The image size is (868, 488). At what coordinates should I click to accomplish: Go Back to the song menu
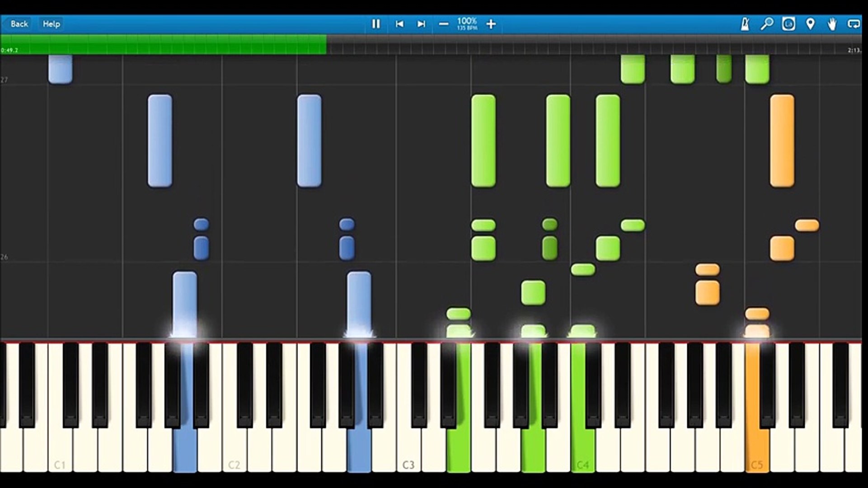[19, 24]
